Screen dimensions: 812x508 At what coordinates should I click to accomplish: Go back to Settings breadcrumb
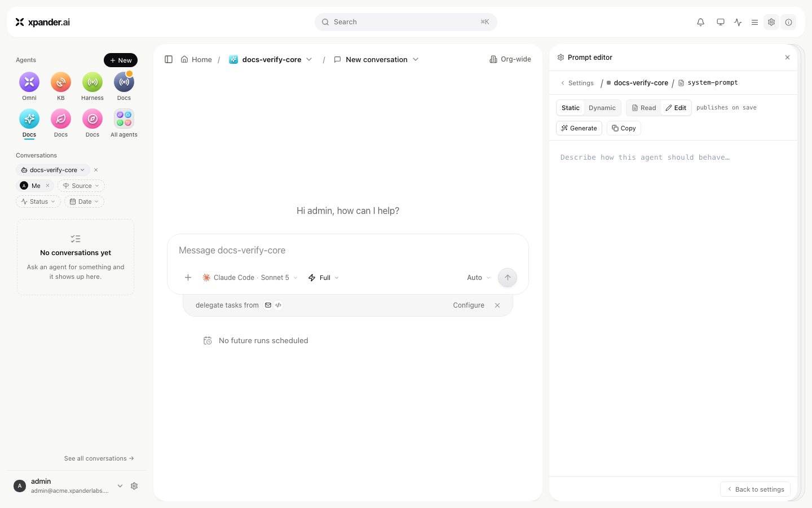[577, 83]
